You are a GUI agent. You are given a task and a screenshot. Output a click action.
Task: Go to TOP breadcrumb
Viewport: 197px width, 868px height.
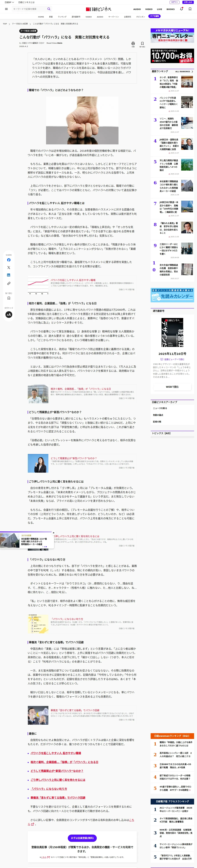point(5,24)
